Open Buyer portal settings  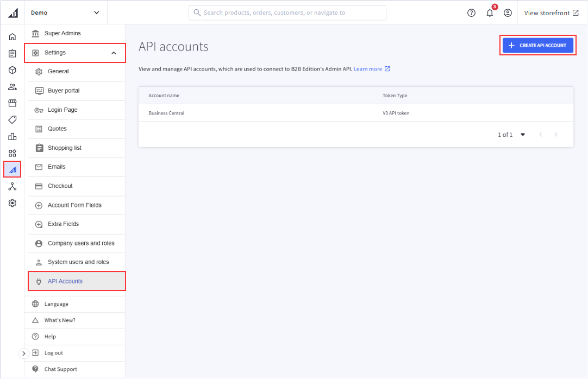(x=77, y=91)
